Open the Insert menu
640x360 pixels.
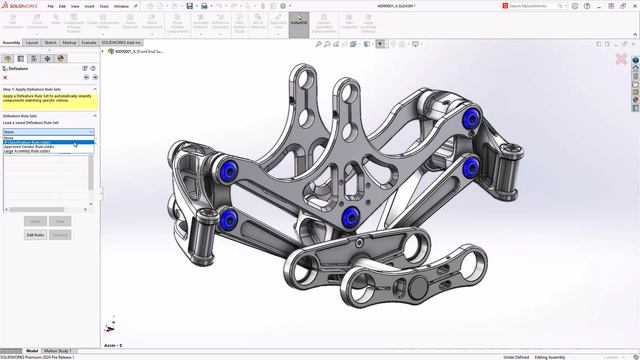tap(89, 6)
